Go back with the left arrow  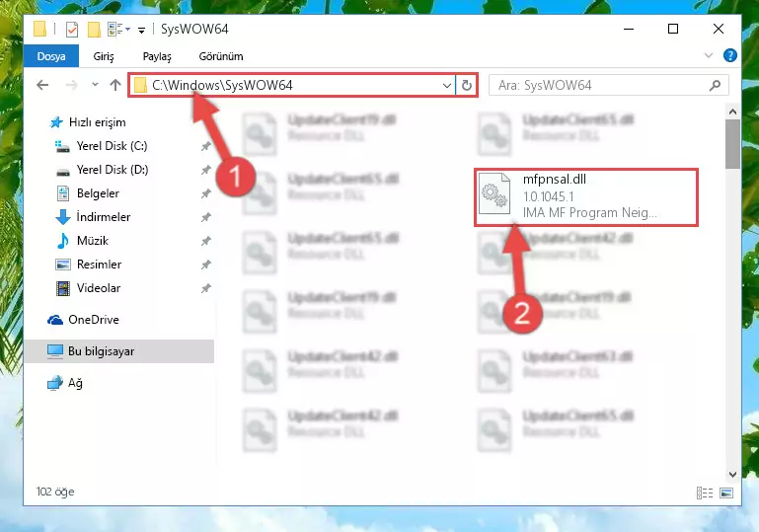point(42,85)
